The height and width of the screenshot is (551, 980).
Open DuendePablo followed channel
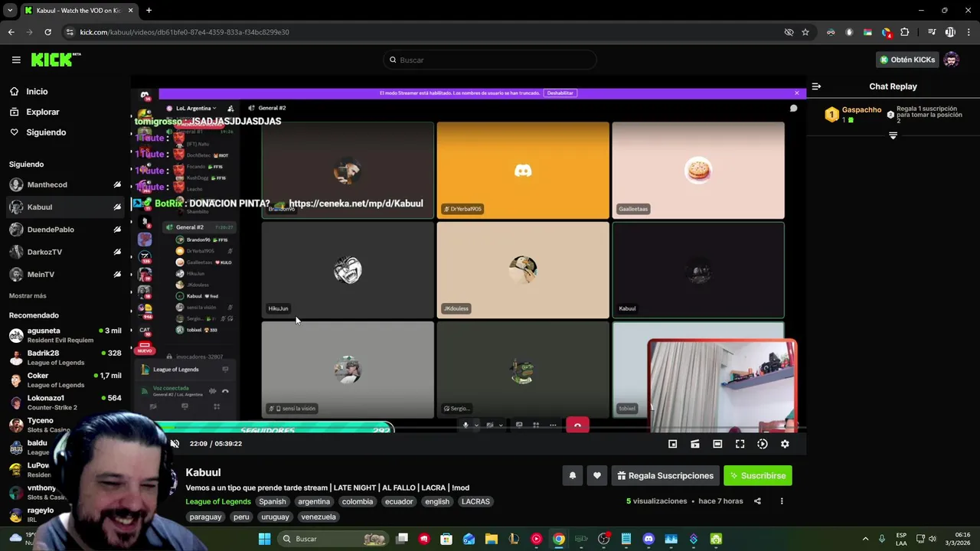(51, 230)
